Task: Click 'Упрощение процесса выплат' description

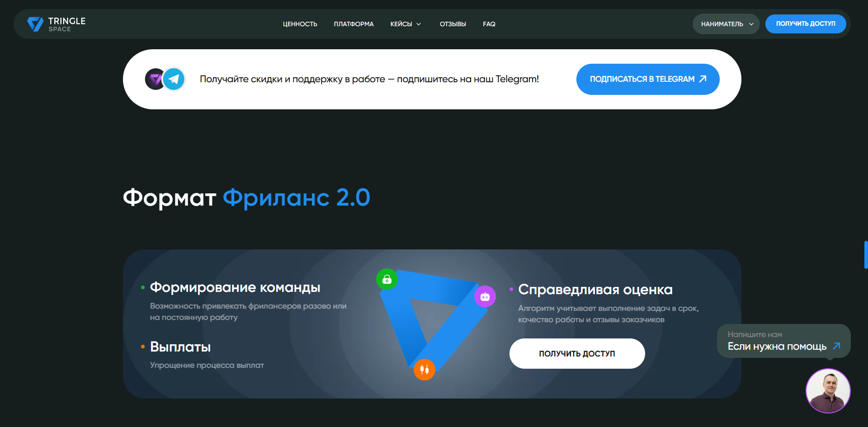Action: point(207,365)
